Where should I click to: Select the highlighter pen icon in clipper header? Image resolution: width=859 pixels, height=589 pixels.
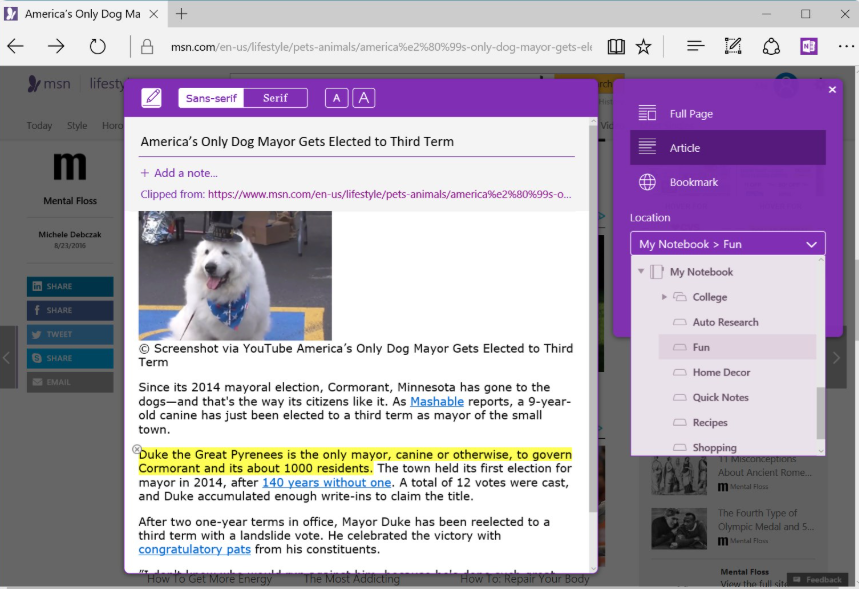point(151,97)
